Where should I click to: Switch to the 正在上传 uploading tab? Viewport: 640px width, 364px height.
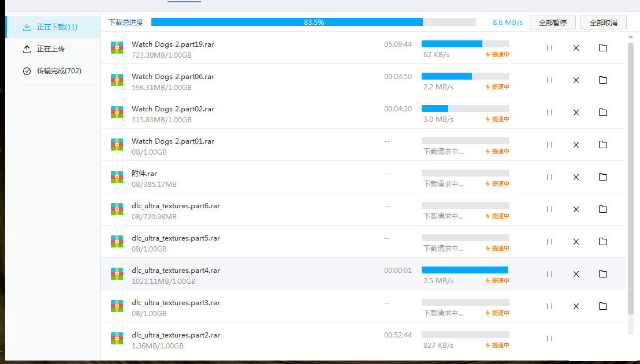(x=53, y=49)
